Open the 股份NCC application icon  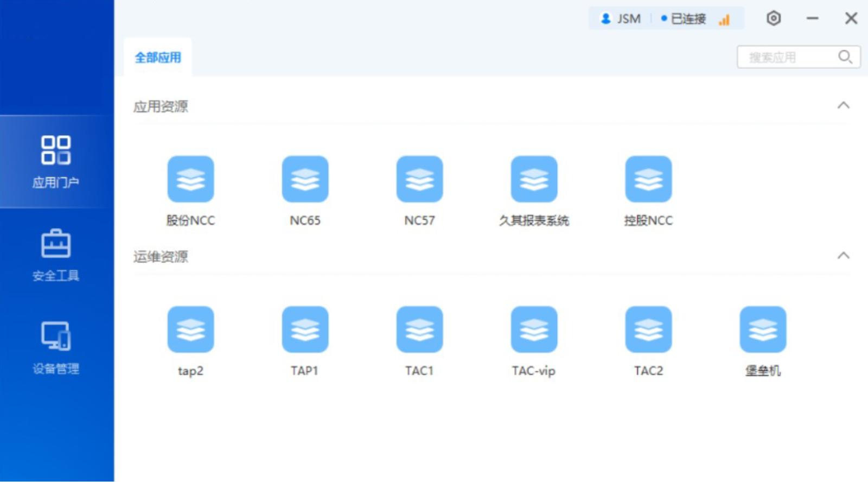click(x=190, y=180)
